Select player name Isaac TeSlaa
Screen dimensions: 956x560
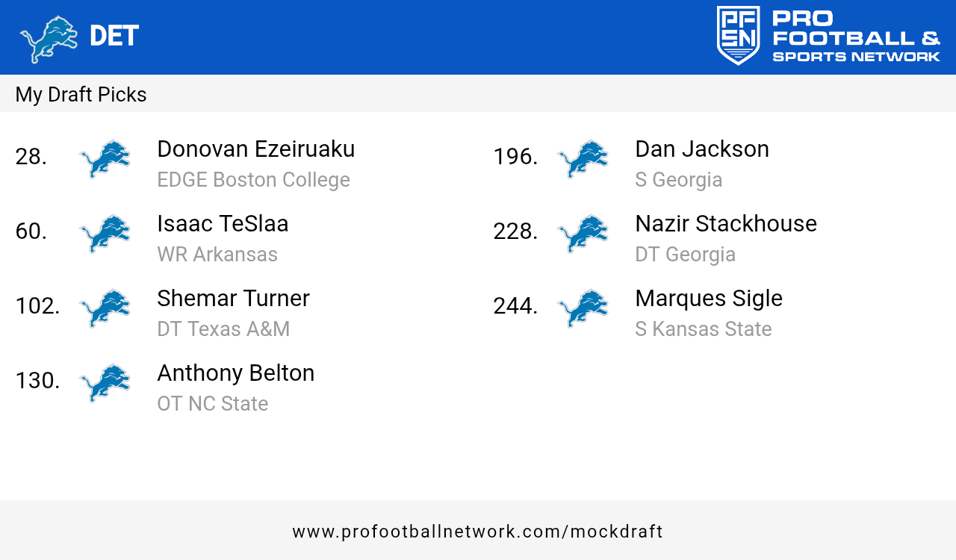click(x=223, y=224)
